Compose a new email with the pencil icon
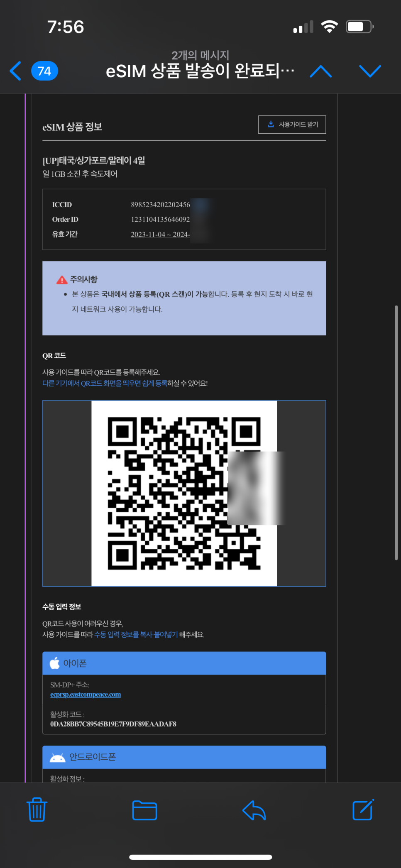The width and height of the screenshot is (401, 868). (363, 809)
